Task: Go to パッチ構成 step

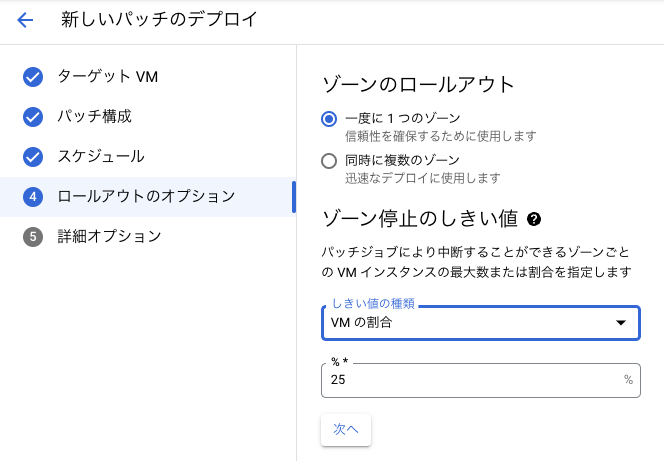Action: pyautogui.click(x=95, y=117)
